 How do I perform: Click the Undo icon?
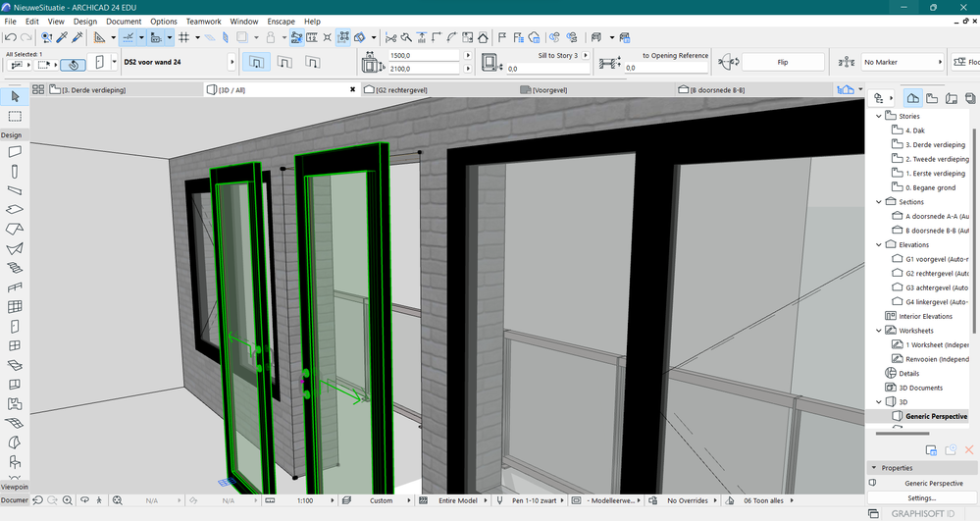(x=11, y=38)
